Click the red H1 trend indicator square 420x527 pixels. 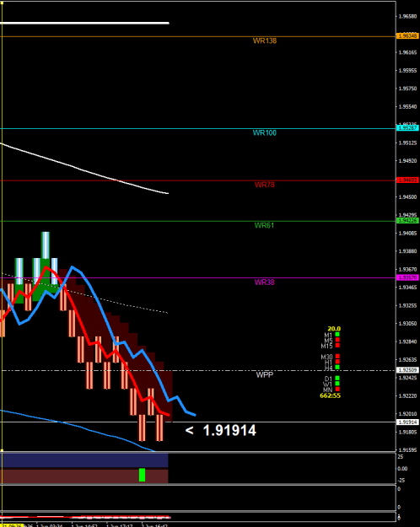pos(337,362)
